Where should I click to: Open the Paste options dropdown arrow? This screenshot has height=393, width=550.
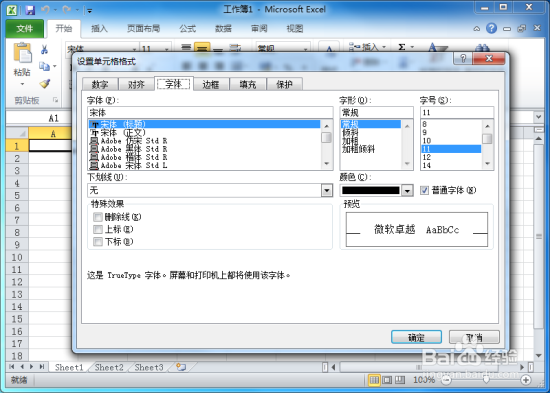pos(22,84)
